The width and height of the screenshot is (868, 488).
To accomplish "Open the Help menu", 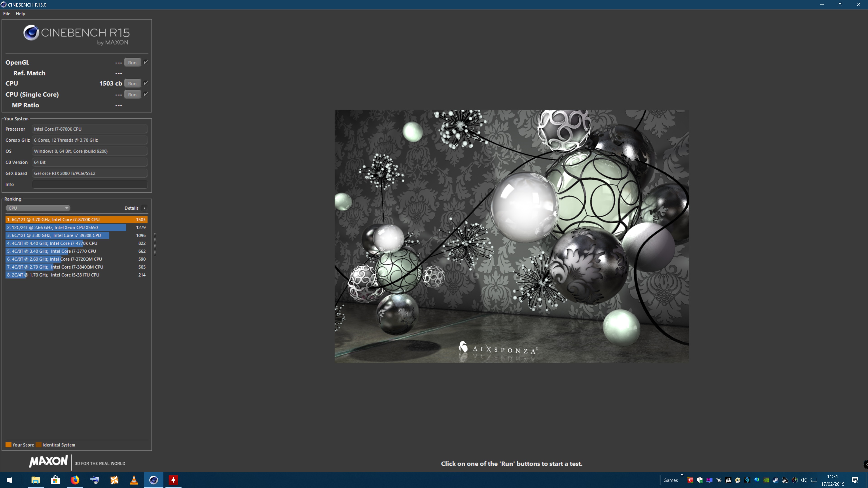I will (x=20, y=14).
